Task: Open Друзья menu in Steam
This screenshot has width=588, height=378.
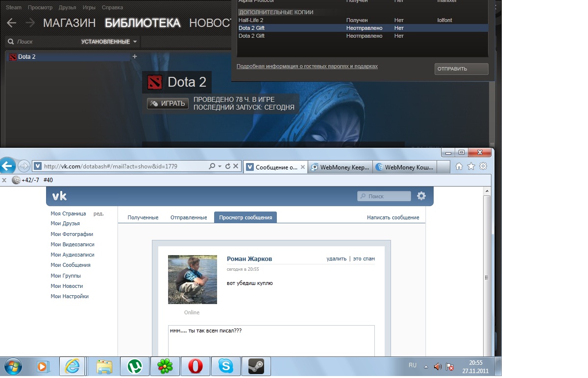Action: pyautogui.click(x=67, y=8)
